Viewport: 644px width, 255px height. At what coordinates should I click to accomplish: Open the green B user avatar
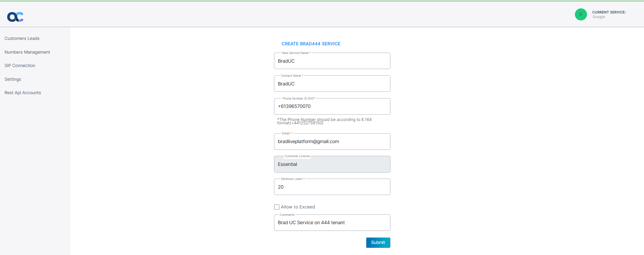pos(581,14)
